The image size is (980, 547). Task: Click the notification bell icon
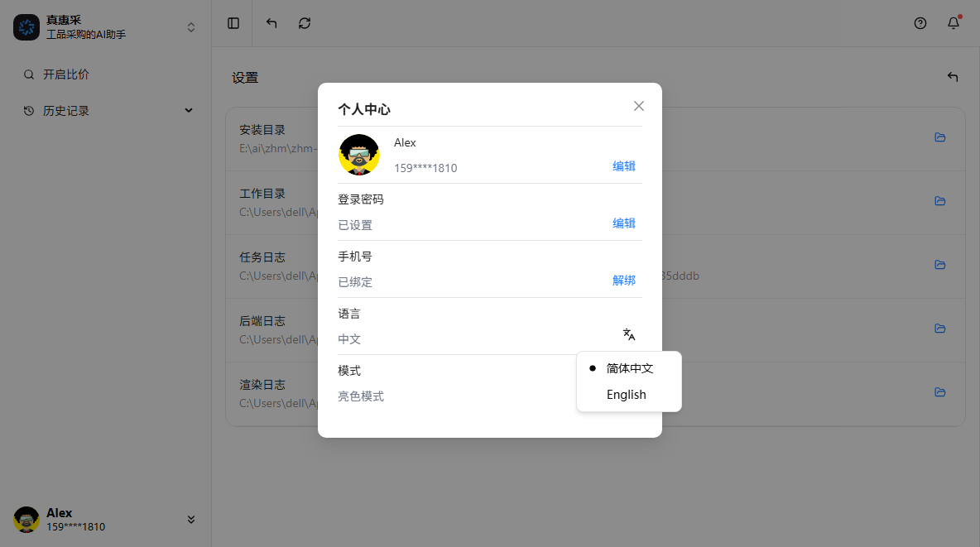pyautogui.click(x=953, y=23)
